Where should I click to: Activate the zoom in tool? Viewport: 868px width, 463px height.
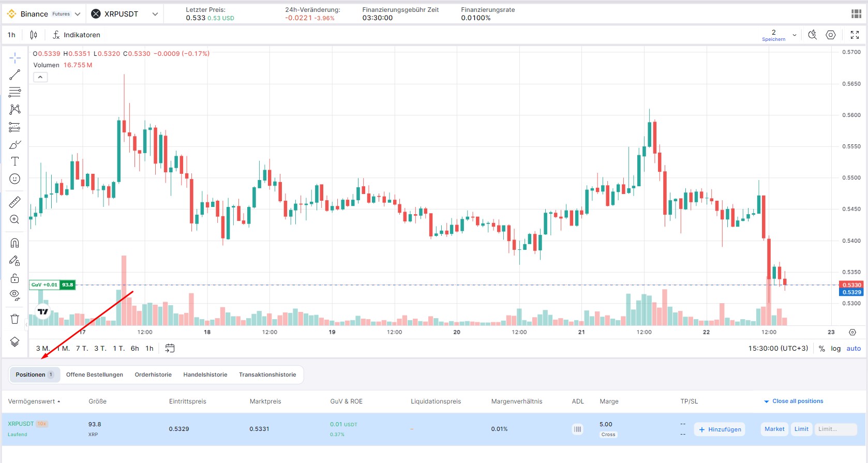click(x=14, y=219)
